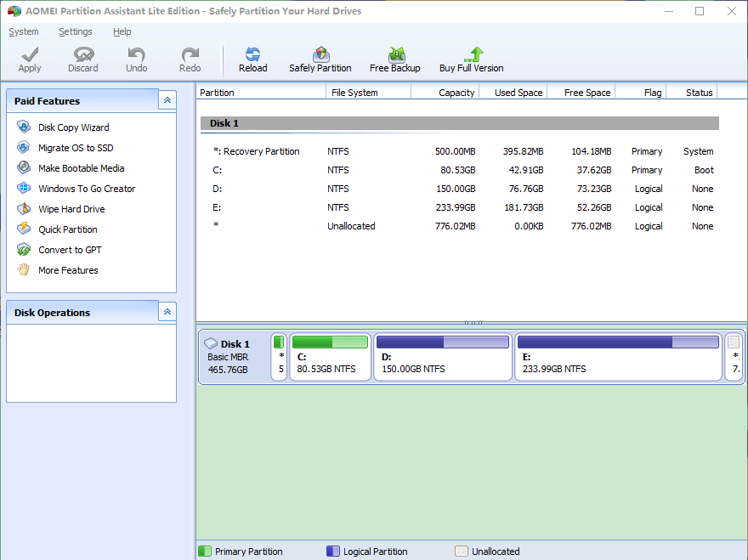The width and height of the screenshot is (748, 560).
Task: Collapse the Disk Operations panel
Action: [x=167, y=312]
